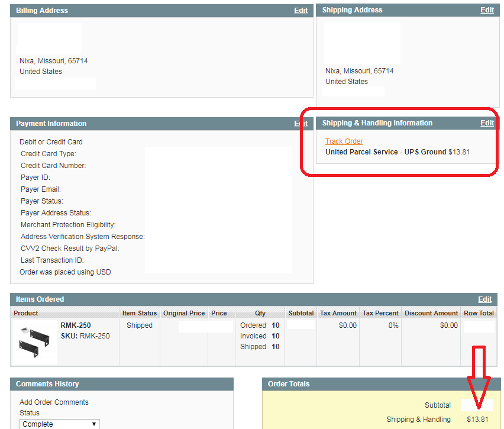Click the United Parcel Service shipping method text
This screenshot has height=429, width=504.
tap(386, 152)
